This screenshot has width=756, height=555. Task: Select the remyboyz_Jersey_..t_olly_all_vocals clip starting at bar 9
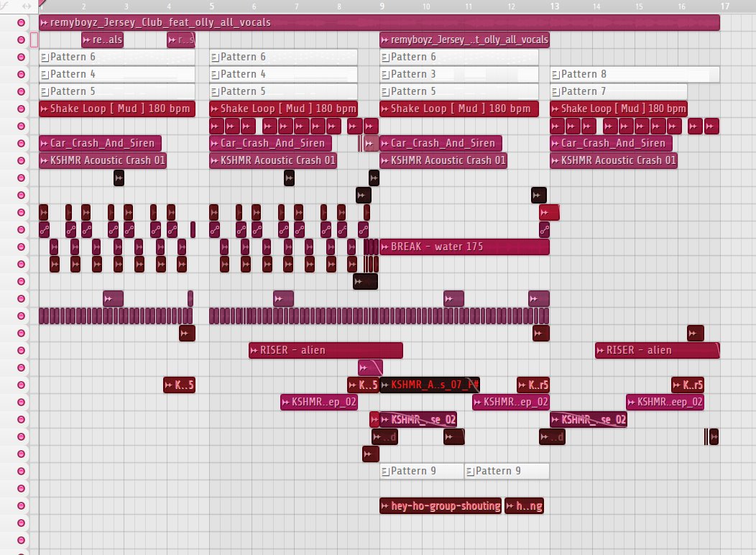[x=464, y=40]
